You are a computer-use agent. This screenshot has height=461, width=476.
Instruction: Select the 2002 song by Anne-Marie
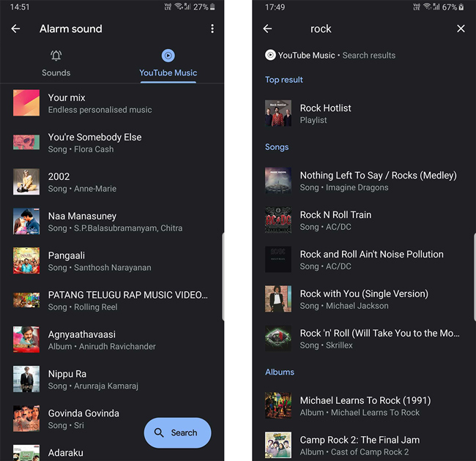112,182
